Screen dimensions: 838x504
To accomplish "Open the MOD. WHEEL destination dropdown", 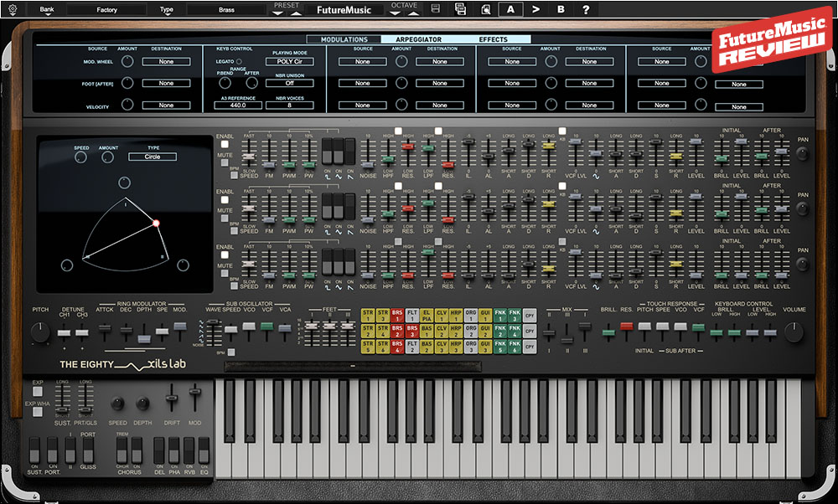I will tap(166, 61).
